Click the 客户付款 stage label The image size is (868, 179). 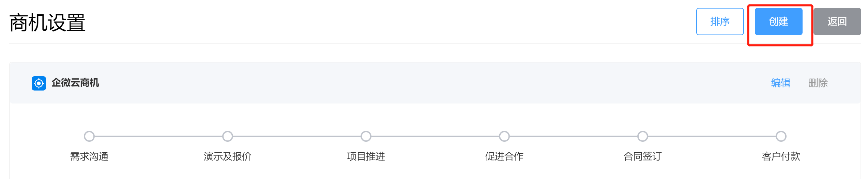(781, 156)
